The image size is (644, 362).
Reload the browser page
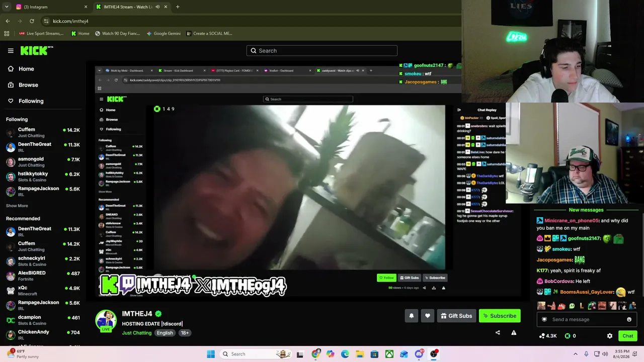tap(32, 21)
